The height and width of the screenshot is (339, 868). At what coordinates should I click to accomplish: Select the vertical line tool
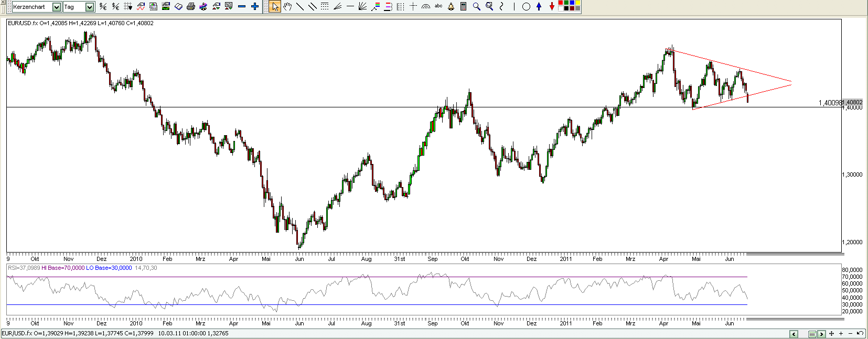pos(514,7)
